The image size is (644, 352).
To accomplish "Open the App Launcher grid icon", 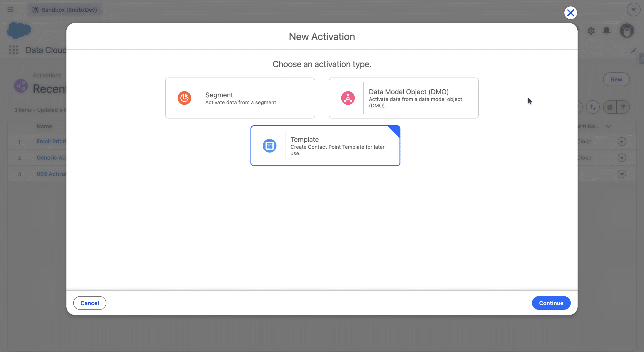I will click(14, 50).
